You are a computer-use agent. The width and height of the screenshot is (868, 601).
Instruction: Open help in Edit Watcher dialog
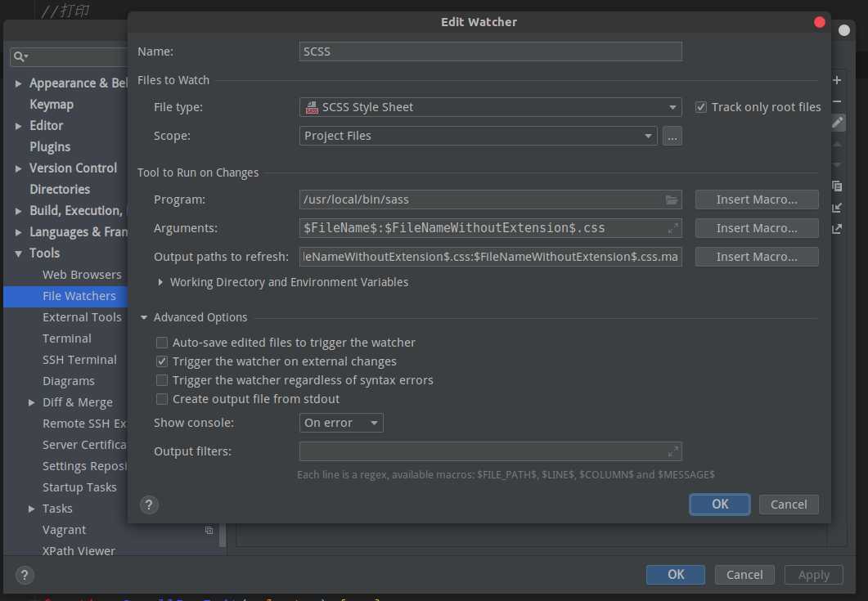(x=148, y=504)
